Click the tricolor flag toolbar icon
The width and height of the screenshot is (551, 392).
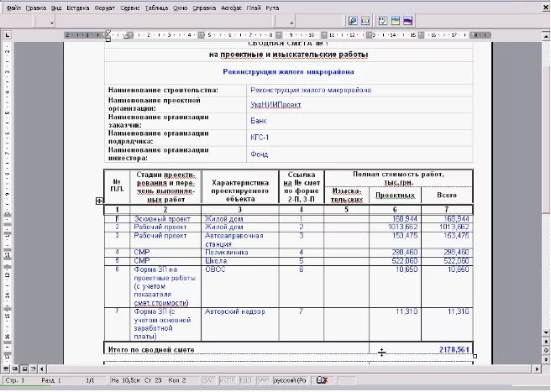point(407,21)
